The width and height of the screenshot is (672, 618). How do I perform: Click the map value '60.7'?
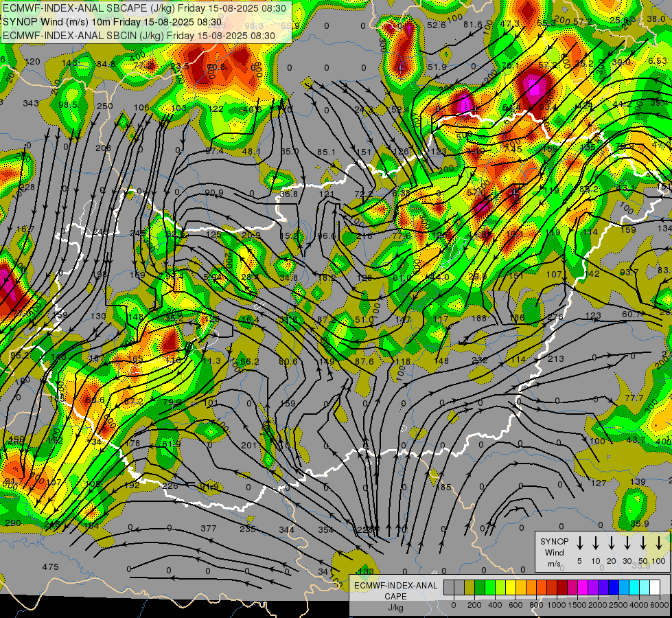coord(632,314)
